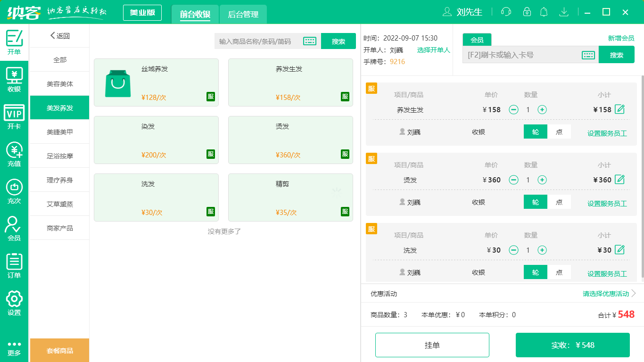Switch 烫发 service assignment to 点 mode
Screen dimensions: 644x362
pyautogui.click(x=559, y=202)
